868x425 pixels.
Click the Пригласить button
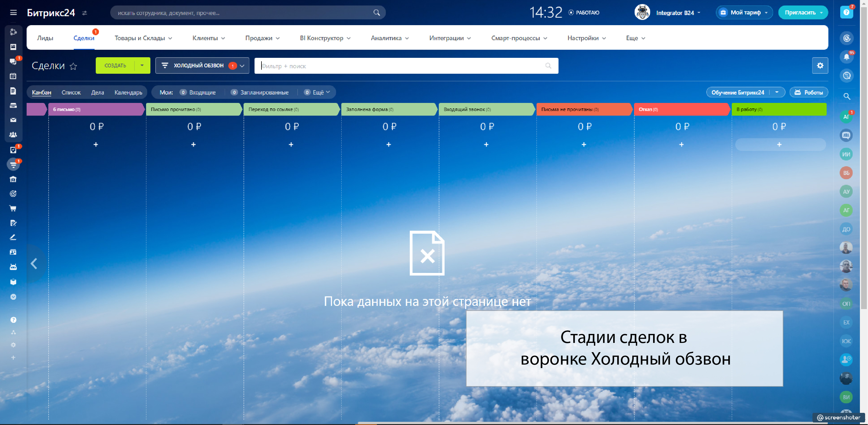coord(800,13)
